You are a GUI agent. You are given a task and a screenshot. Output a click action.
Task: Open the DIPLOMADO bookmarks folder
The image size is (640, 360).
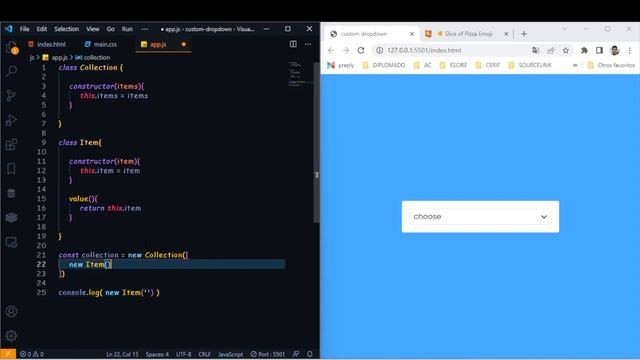[384, 65]
